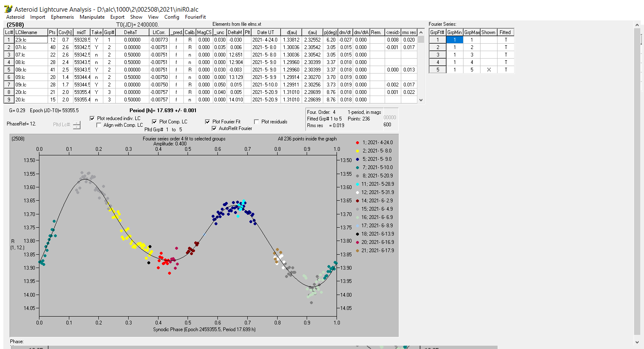
Task: Click the rms res column header
Action: [409, 32]
